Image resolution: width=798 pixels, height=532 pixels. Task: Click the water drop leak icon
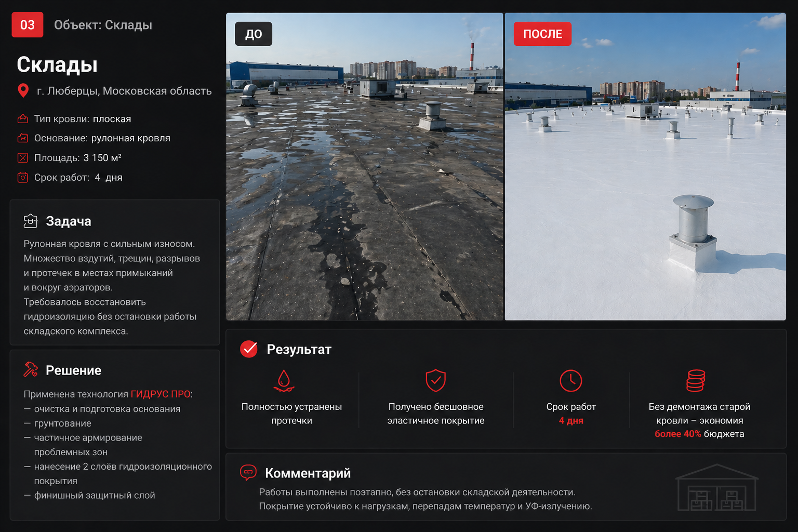point(284,381)
